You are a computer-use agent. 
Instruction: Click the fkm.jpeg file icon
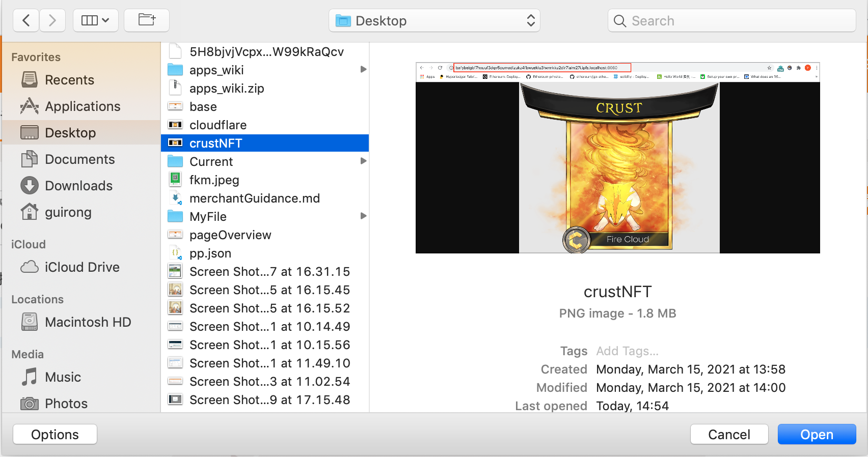[175, 179]
